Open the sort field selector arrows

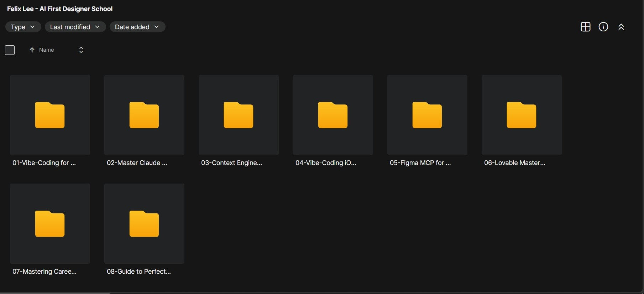pyautogui.click(x=81, y=50)
